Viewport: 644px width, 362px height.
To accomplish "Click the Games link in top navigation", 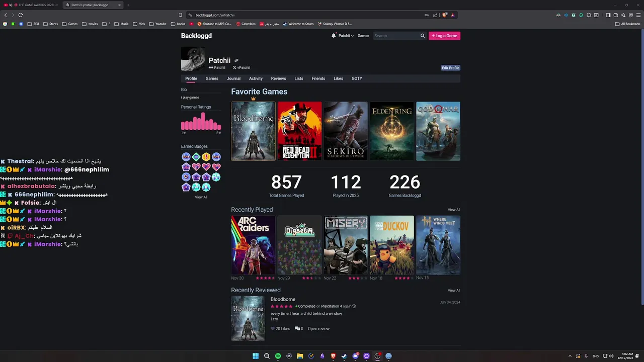I will 363,36.
